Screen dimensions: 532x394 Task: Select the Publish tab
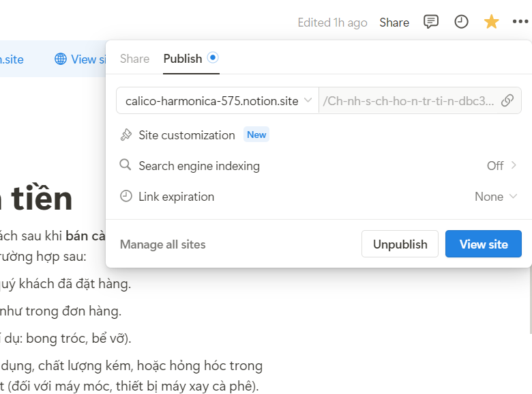[x=183, y=59]
